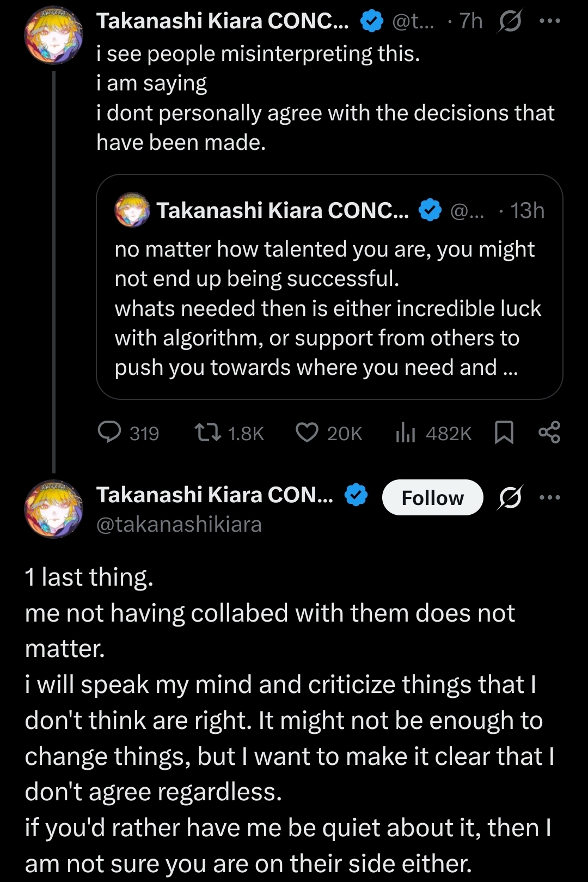This screenshot has width=588, height=882.
Task: Tap the top tweet's profile avatar
Action: (x=53, y=35)
